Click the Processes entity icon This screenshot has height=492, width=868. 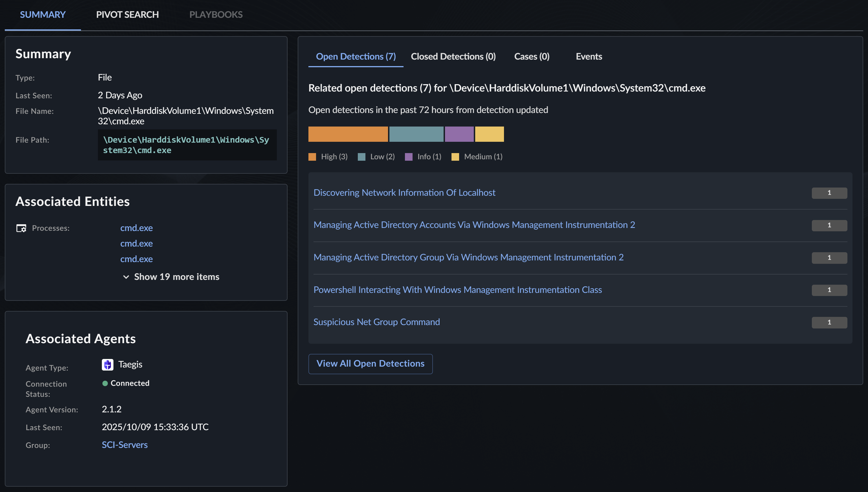click(x=21, y=228)
